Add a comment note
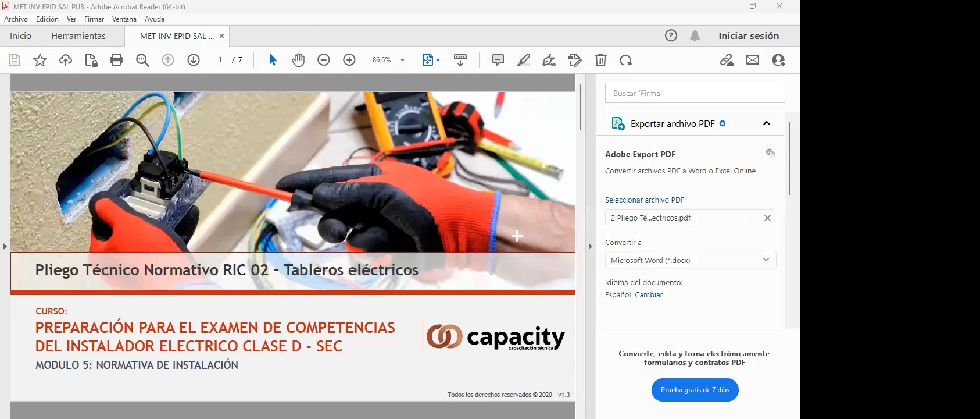 [x=498, y=60]
